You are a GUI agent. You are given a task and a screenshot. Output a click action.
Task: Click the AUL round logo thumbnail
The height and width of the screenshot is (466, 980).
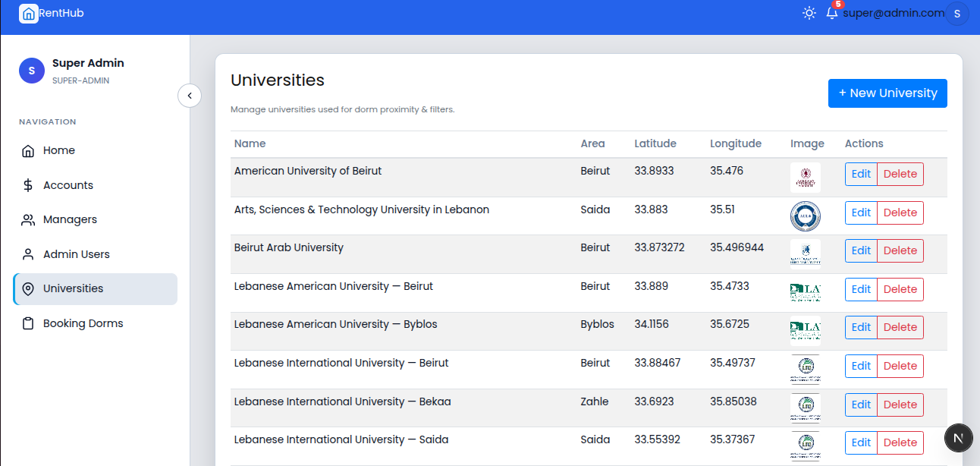pos(806,216)
